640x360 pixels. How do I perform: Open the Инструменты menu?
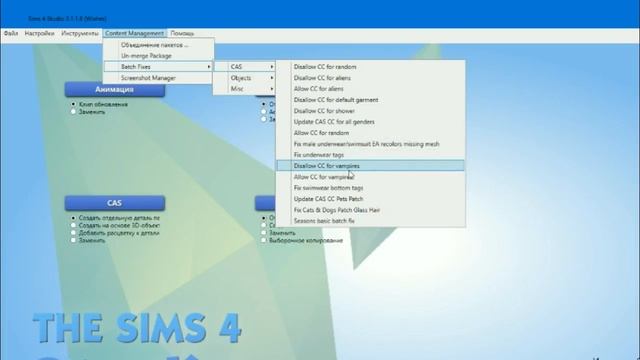[80, 33]
